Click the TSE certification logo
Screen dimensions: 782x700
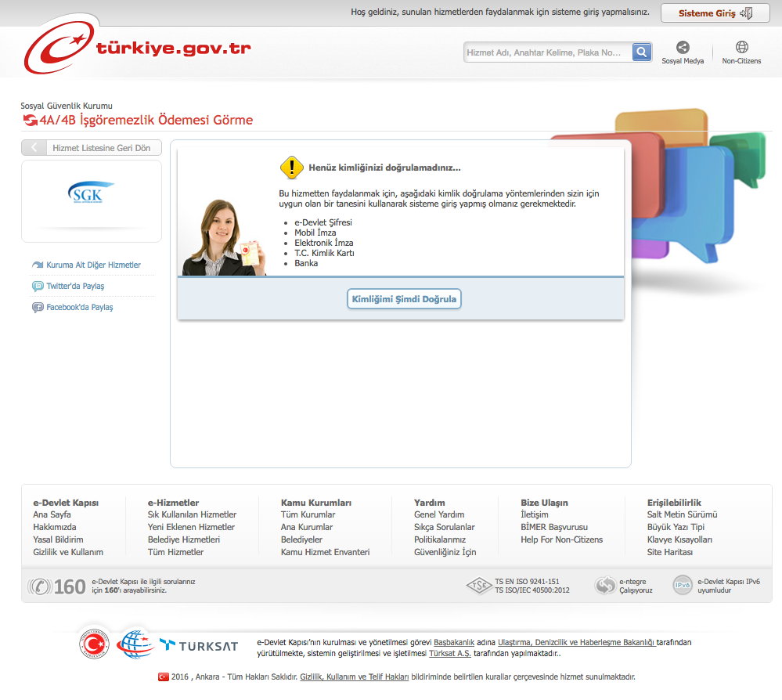[479, 585]
